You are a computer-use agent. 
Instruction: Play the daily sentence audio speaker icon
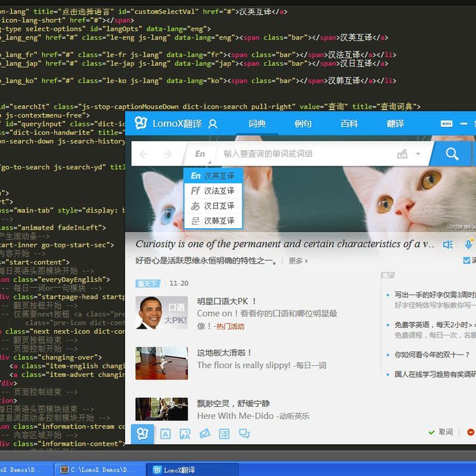pos(447,244)
